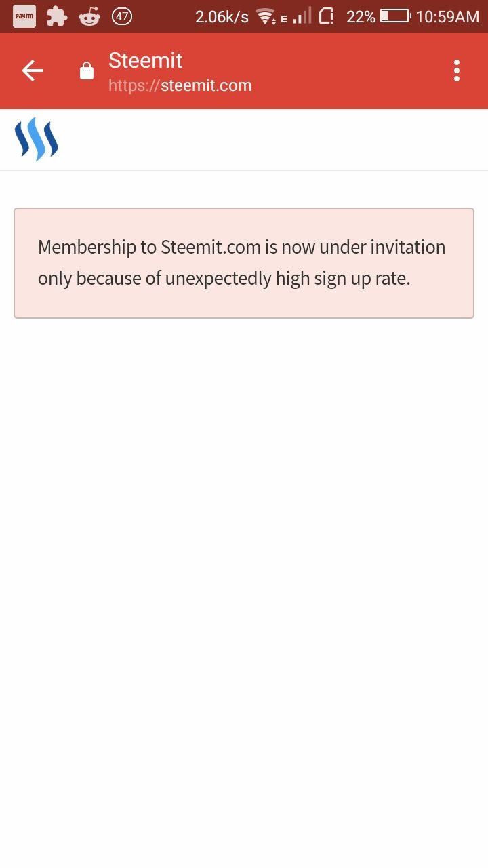Tap the mobile signal bars icon

302,16
